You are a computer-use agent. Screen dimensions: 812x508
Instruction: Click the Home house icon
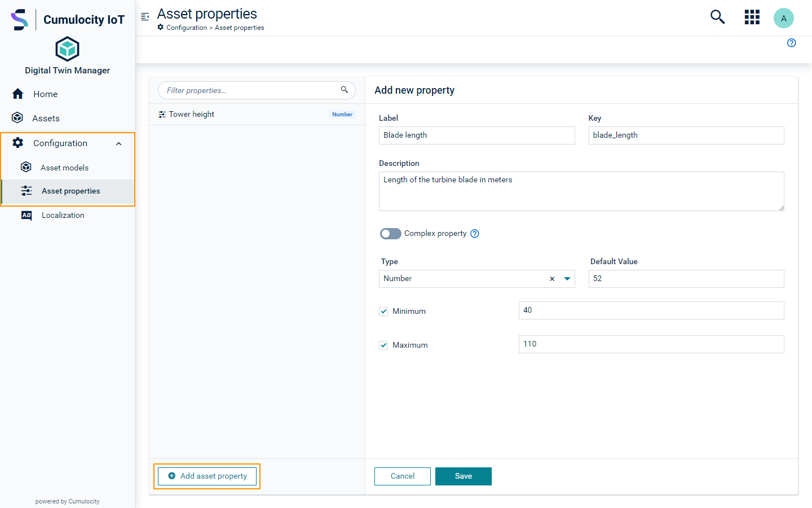pyautogui.click(x=18, y=94)
